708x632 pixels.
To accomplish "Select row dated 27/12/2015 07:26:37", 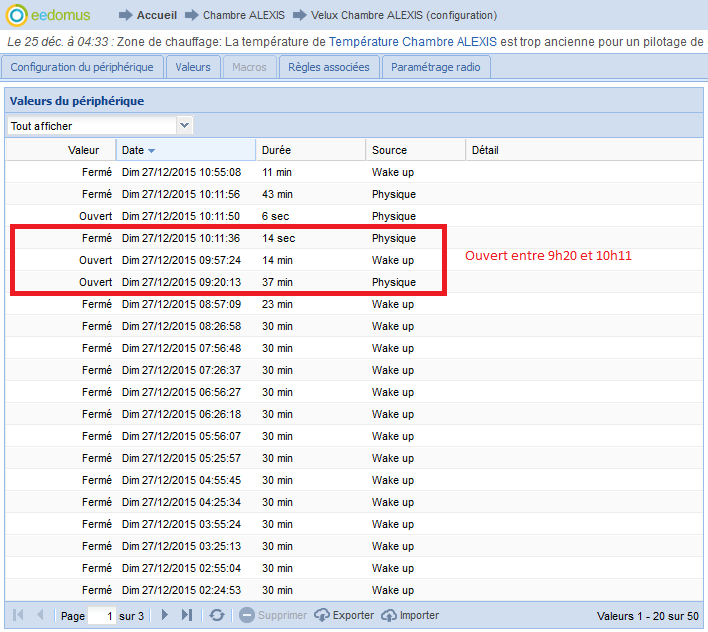I will click(354, 370).
